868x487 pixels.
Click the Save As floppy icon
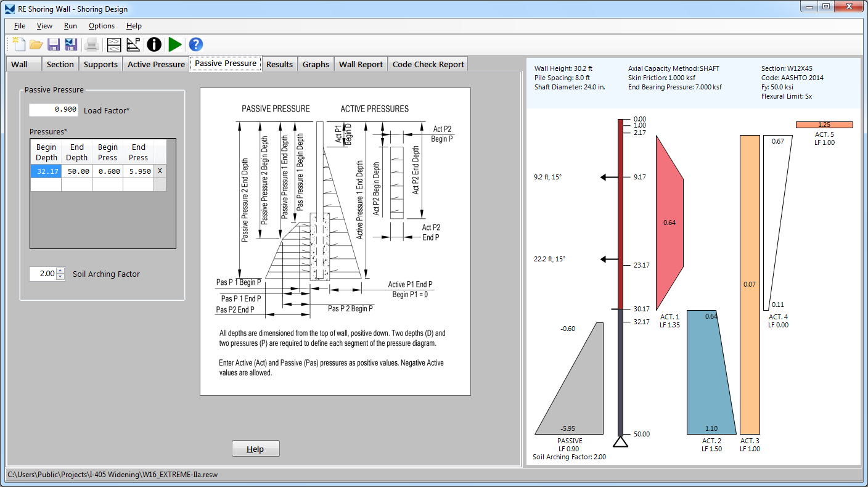pyautogui.click(x=71, y=44)
